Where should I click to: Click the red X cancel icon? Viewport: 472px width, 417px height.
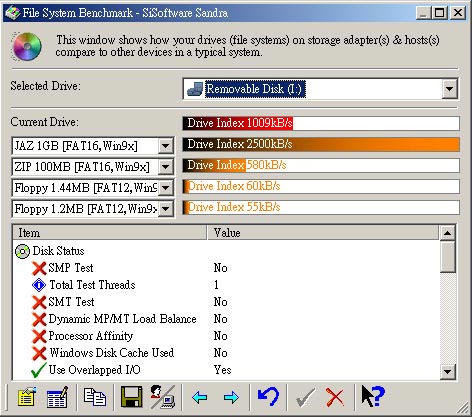pyautogui.click(x=335, y=397)
